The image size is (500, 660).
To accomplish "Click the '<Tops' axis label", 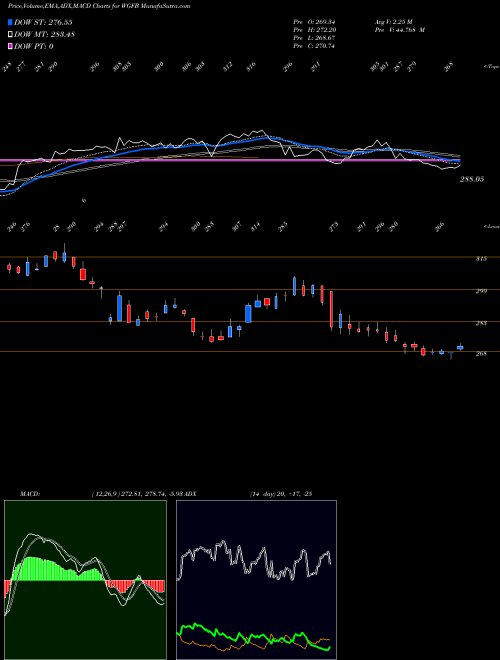I will (491, 67).
